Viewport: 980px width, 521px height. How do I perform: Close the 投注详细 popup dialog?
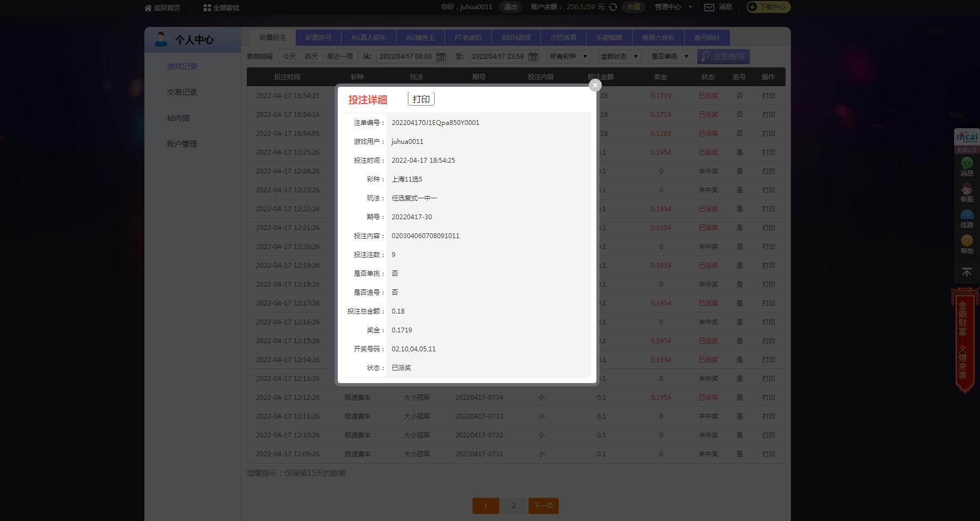pyautogui.click(x=595, y=85)
